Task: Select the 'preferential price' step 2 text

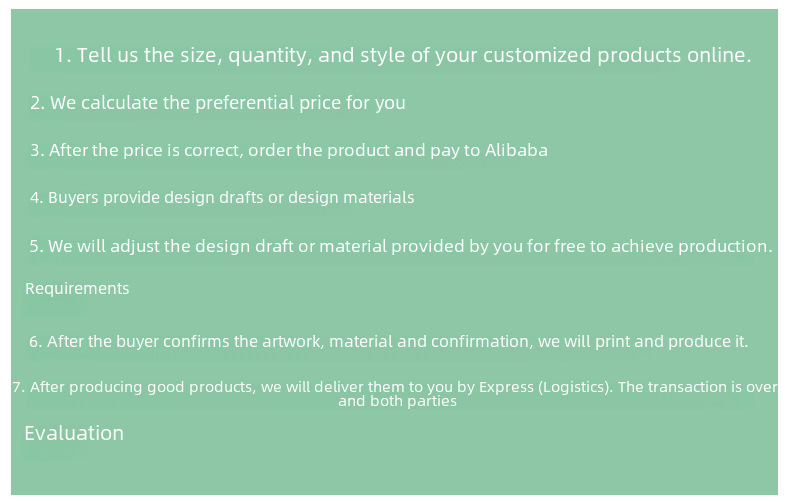Action: point(217,103)
